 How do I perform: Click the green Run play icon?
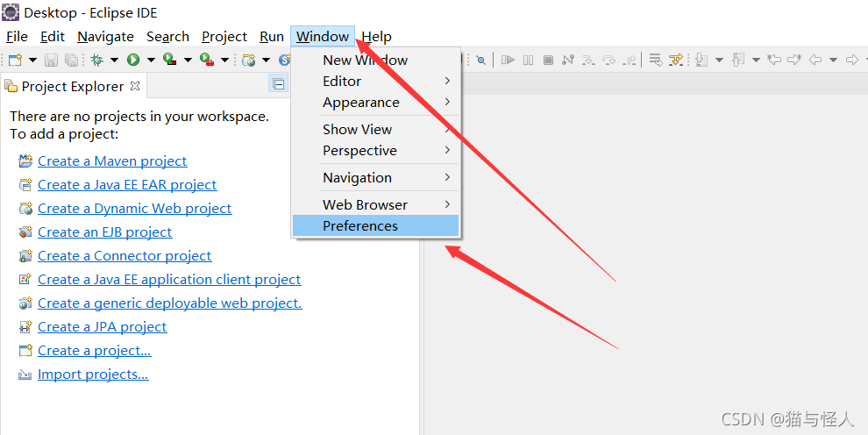click(x=133, y=60)
